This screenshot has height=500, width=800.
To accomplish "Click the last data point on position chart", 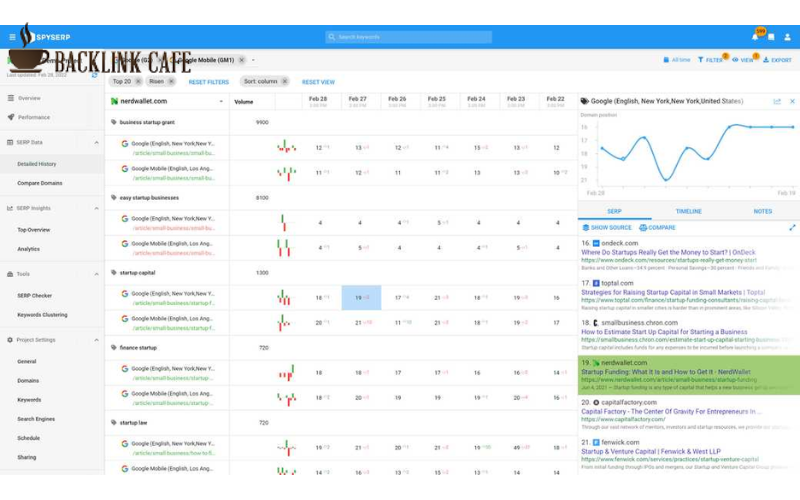I will (793, 127).
